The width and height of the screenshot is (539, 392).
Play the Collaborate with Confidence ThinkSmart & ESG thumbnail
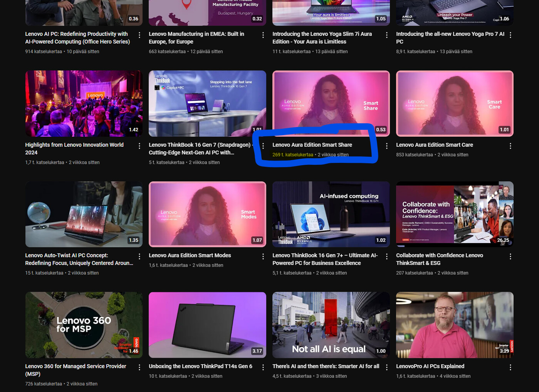[455, 214]
